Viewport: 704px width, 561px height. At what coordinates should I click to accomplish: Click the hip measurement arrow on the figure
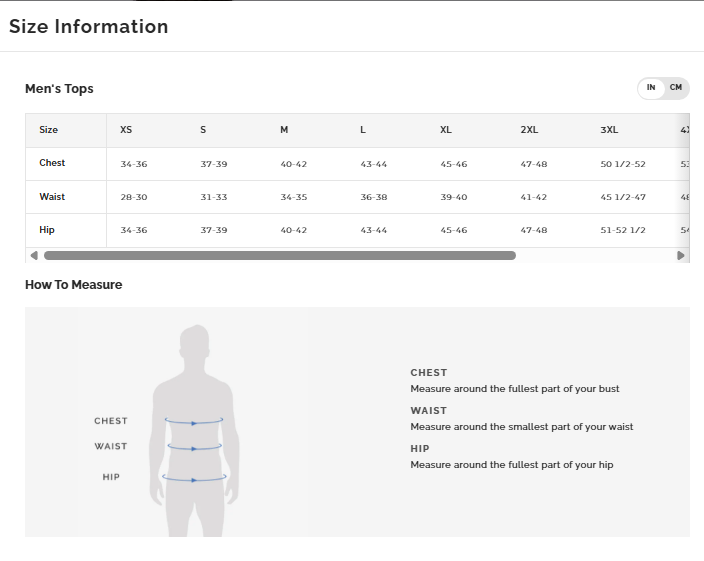[x=194, y=479]
